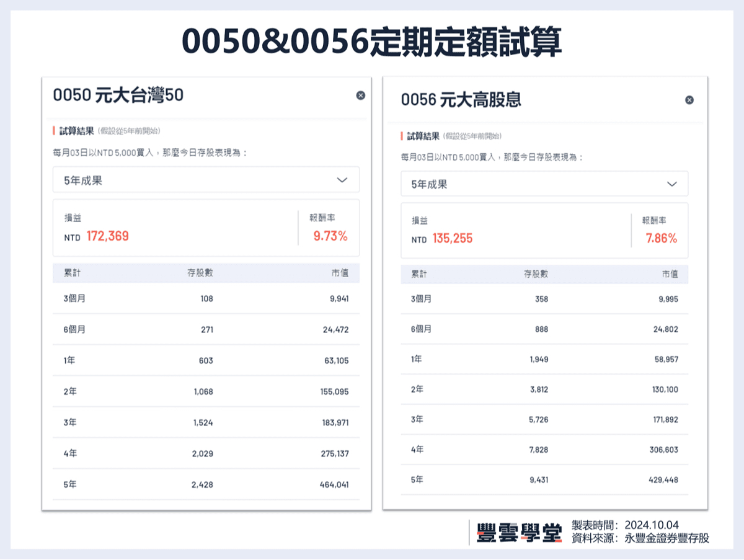Image resolution: width=744 pixels, height=560 pixels.
Task: Open the 5年成果 dropdown in 0056 panel
Action: [x=544, y=184]
